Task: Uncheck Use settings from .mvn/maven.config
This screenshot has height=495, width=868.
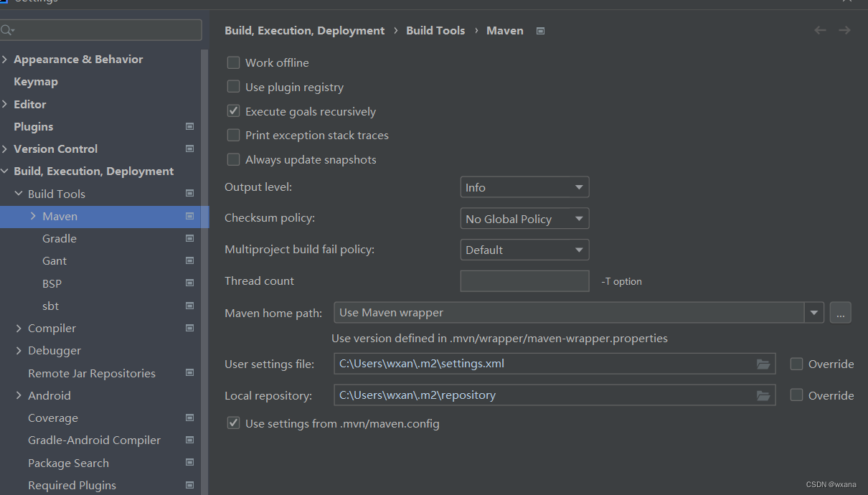Action: [x=233, y=423]
